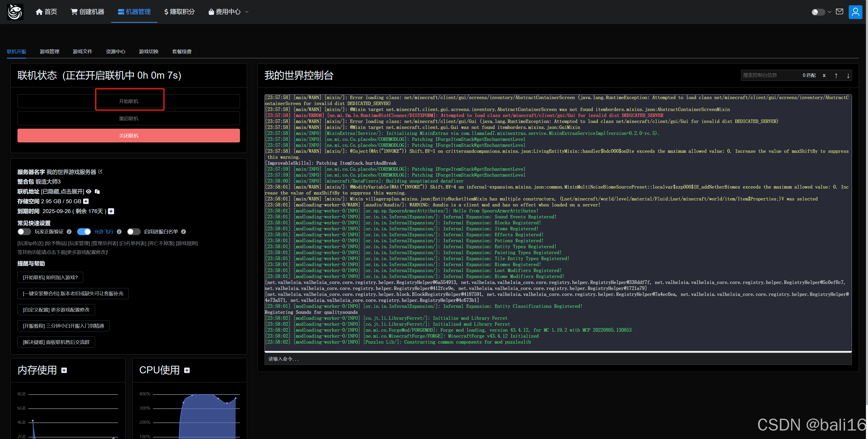Screen dimensions: 868x439
Task: Expand the CPU使用 chart panel
Action: pyautogui.click(x=187, y=370)
